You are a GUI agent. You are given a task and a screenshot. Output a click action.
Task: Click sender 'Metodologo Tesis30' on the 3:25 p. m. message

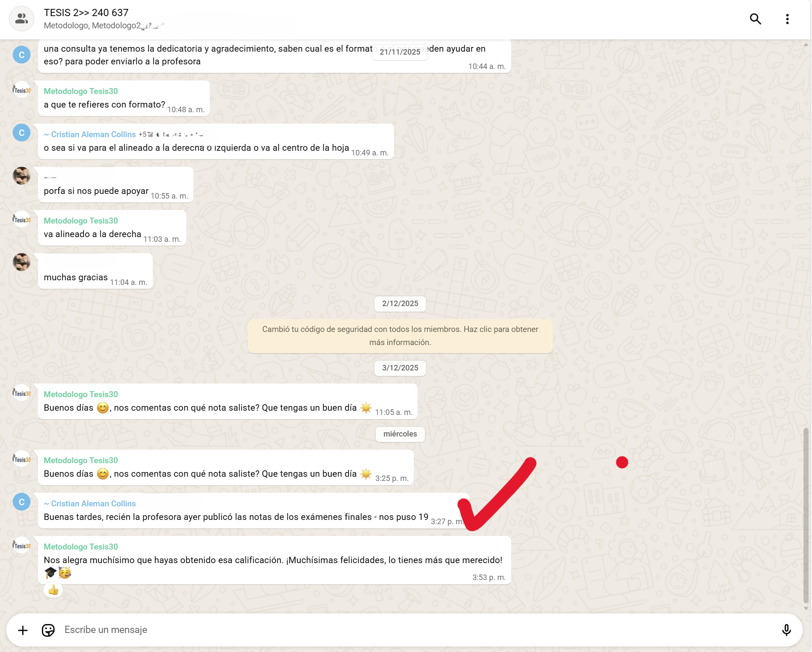(x=81, y=460)
